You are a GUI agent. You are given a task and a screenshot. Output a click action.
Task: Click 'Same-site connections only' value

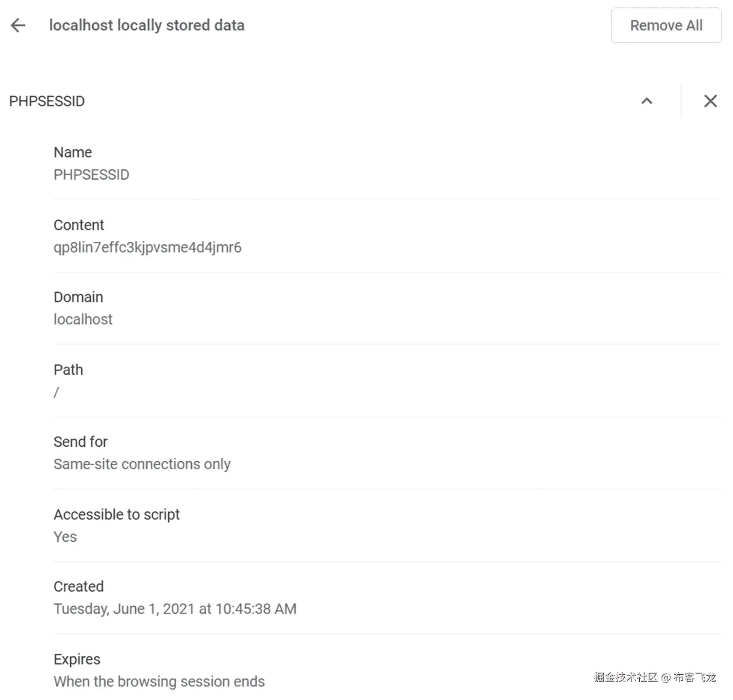tap(142, 464)
